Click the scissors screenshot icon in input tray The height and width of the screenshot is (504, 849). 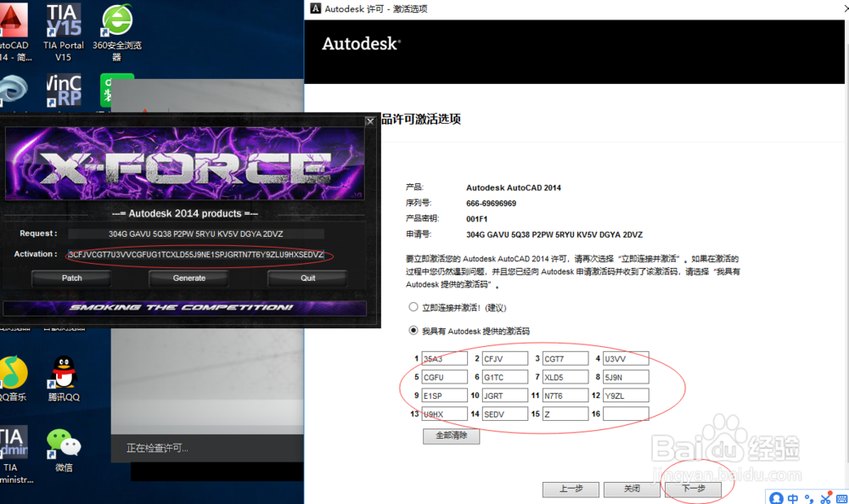pos(825,498)
